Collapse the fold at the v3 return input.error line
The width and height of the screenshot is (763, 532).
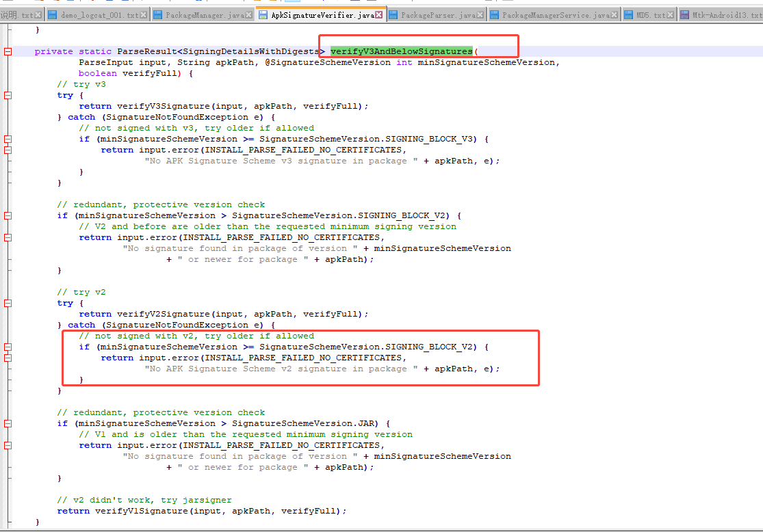click(x=8, y=150)
